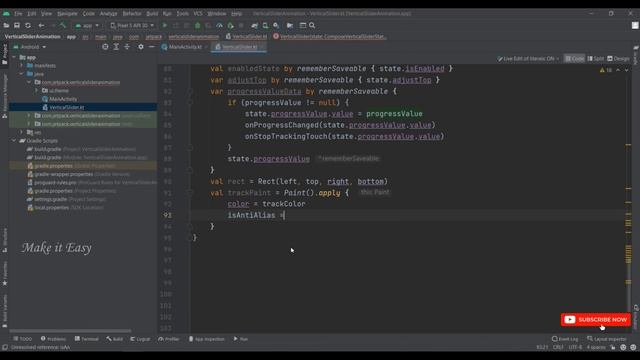Expand the ui.theme package

point(36,91)
